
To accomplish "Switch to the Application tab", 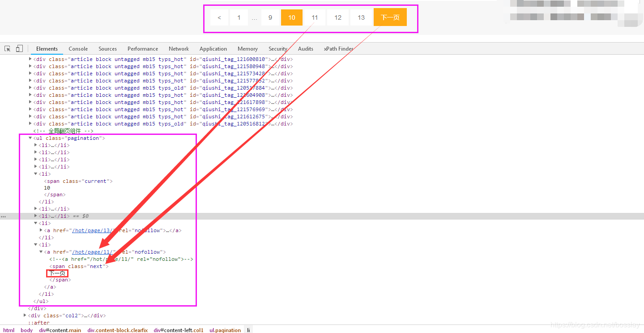I will click(213, 49).
